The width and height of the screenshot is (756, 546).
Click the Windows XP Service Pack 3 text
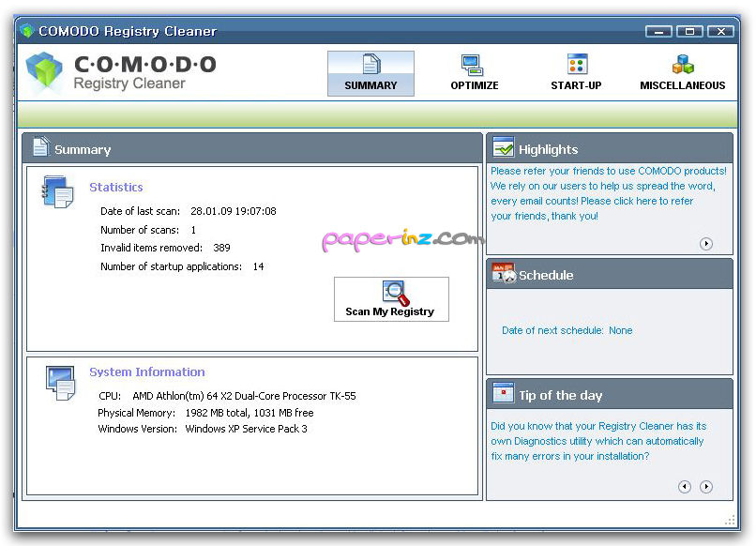246,429
